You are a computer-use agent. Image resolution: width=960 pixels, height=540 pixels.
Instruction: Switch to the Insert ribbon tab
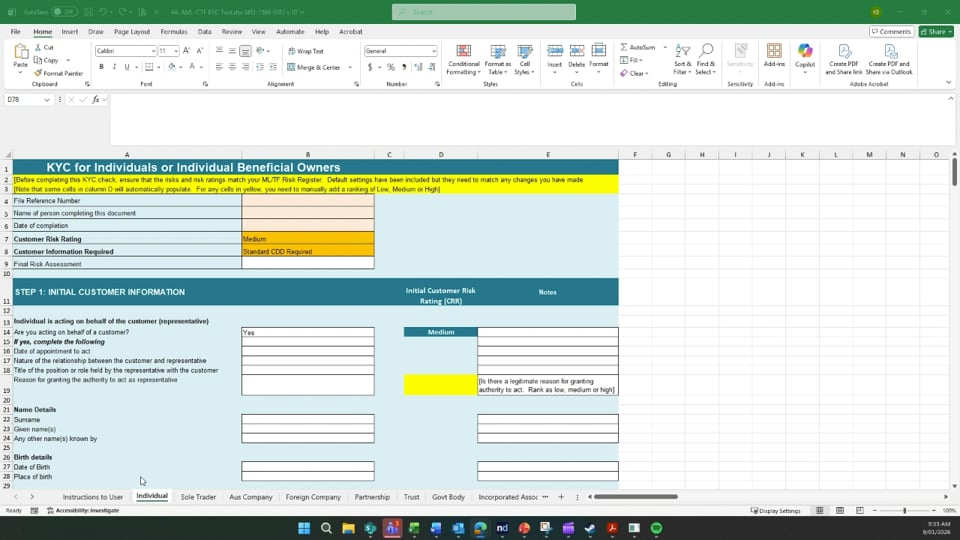tap(69, 32)
